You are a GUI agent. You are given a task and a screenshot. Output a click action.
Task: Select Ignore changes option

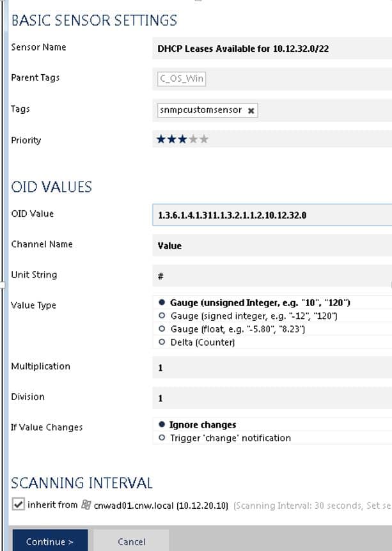[162, 424]
